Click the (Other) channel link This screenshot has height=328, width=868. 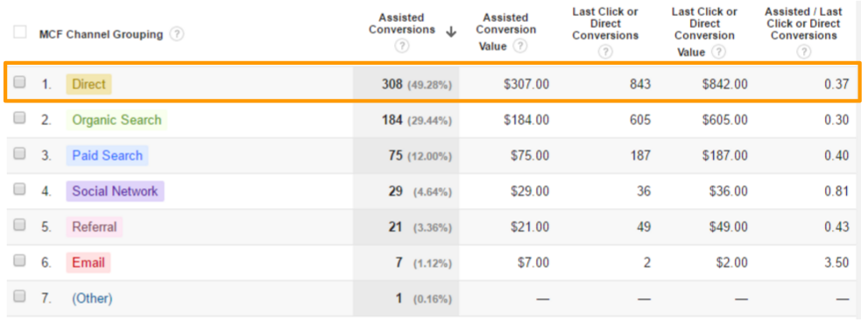92,298
